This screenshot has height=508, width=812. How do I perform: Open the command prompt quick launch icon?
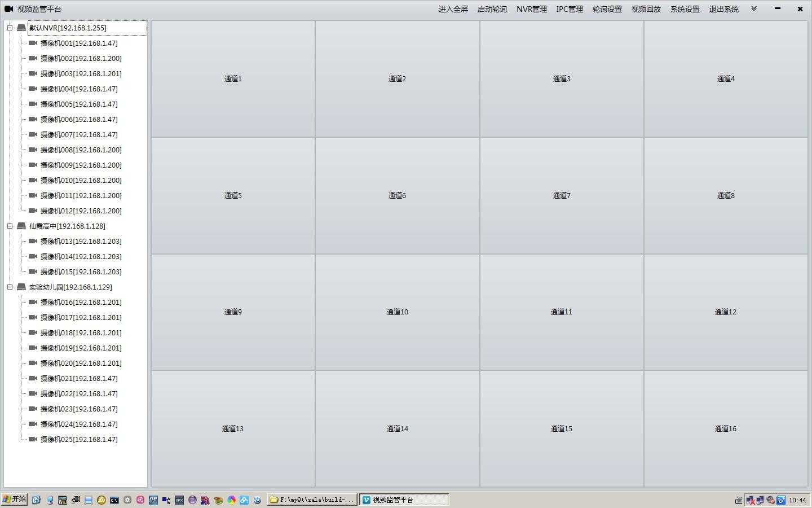(114, 500)
